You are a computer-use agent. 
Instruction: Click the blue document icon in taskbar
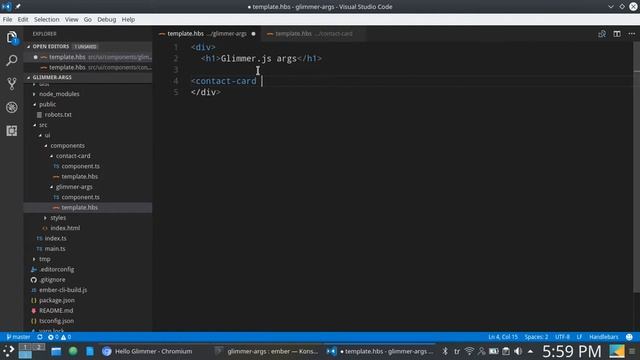point(90,351)
